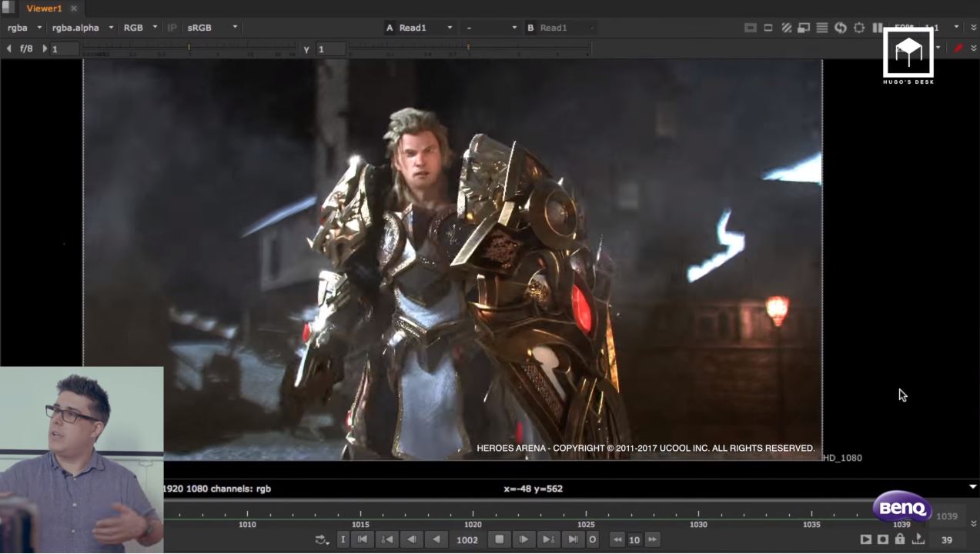
Task: Skip back by the frame increment
Action: point(617,539)
